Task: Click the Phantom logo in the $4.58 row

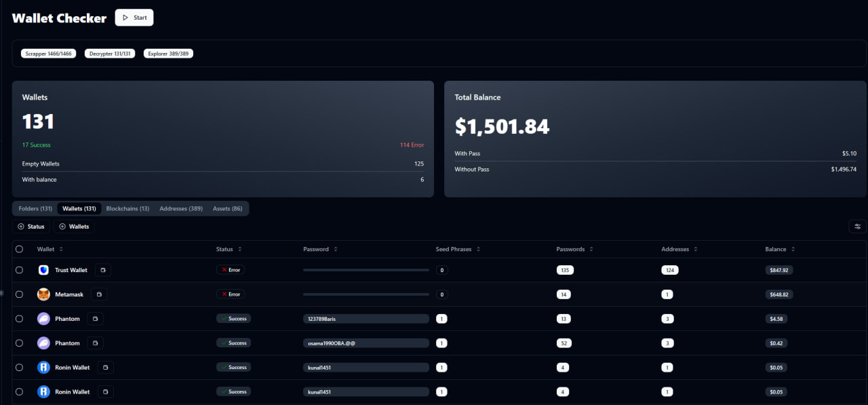Action: (x=43, y=319)
